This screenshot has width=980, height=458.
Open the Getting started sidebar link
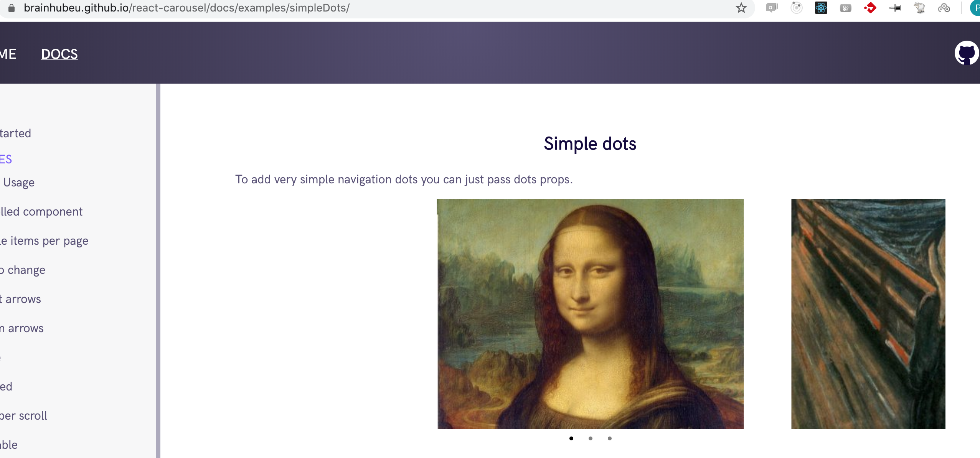click(x=15, y=133)
